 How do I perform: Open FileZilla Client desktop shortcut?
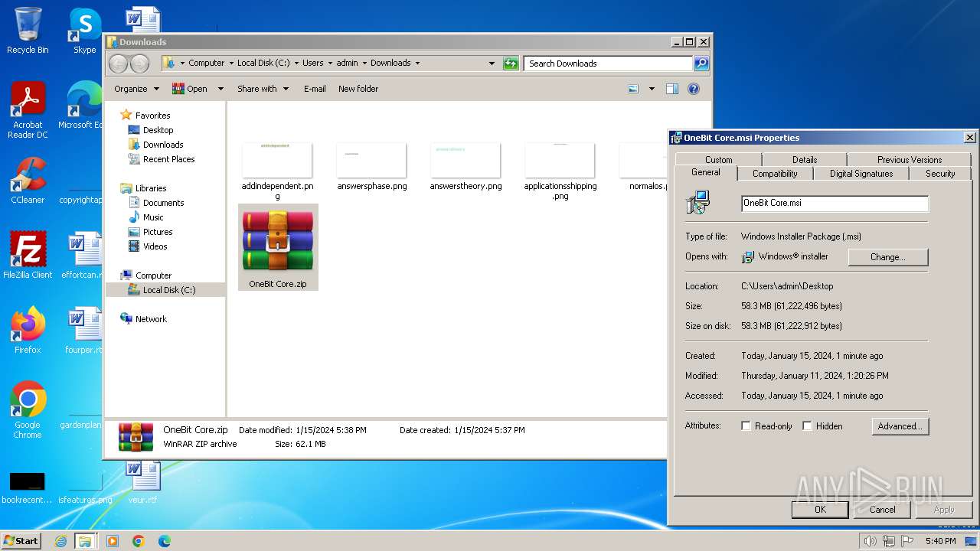click(x=28, y=255)
